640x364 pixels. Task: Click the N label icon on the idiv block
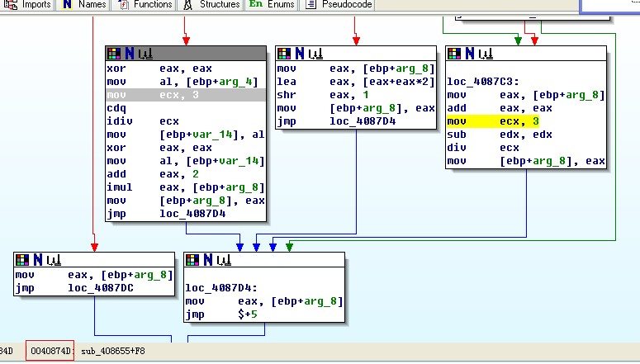(x=128, y=54)
